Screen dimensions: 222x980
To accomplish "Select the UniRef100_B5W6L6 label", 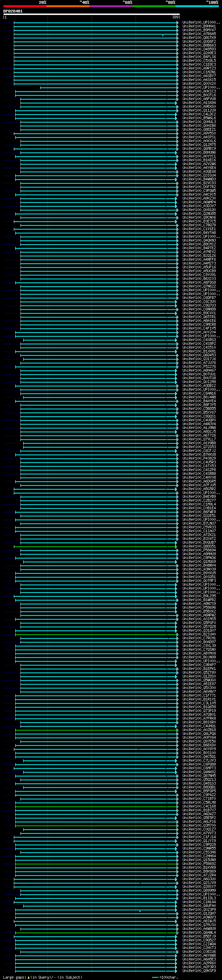I will coord(199,118).
